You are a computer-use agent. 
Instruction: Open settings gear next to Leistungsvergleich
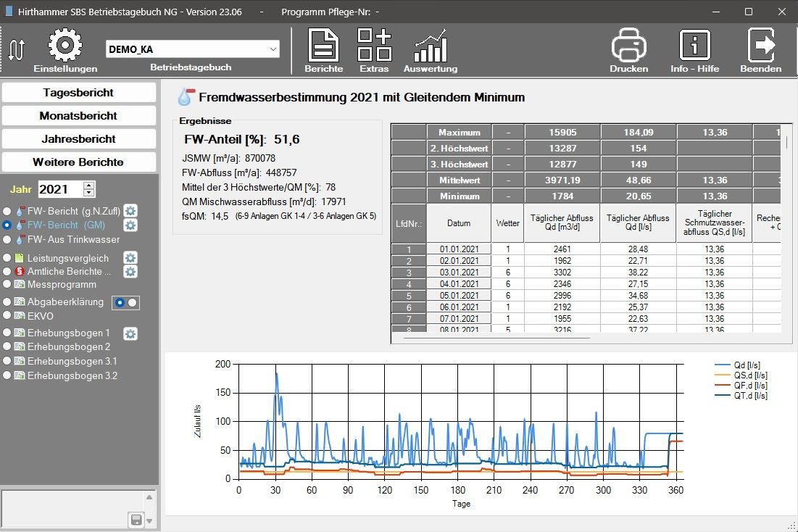point(130,258)
